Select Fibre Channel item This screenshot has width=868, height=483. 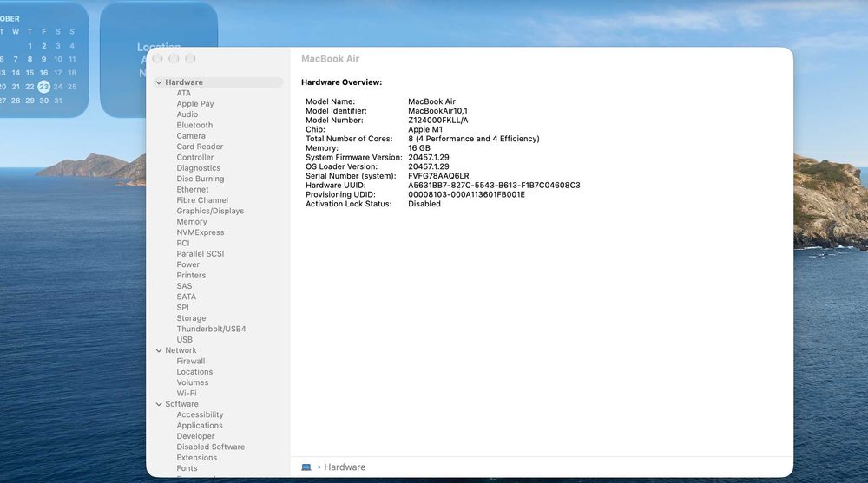click(x=202, y=200)
